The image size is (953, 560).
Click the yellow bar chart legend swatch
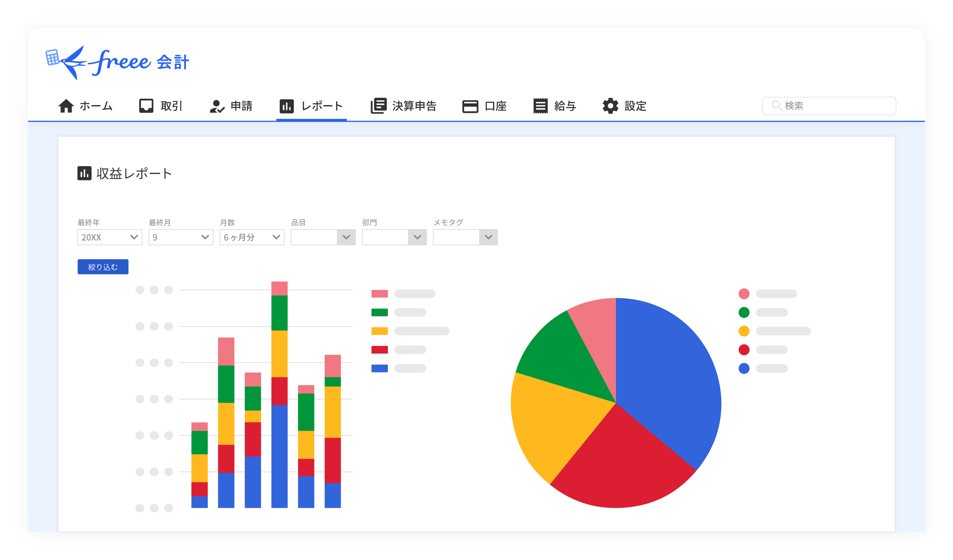coord(379,331)
